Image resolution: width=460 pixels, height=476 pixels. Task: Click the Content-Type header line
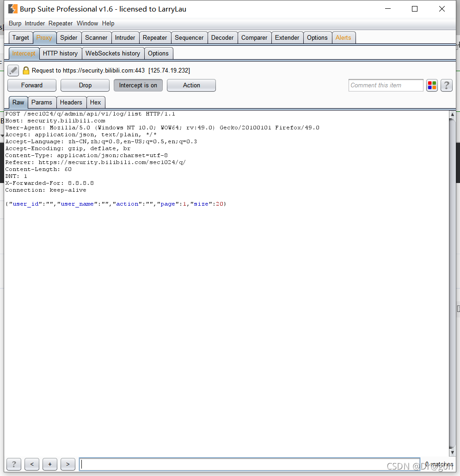point(86,155)
